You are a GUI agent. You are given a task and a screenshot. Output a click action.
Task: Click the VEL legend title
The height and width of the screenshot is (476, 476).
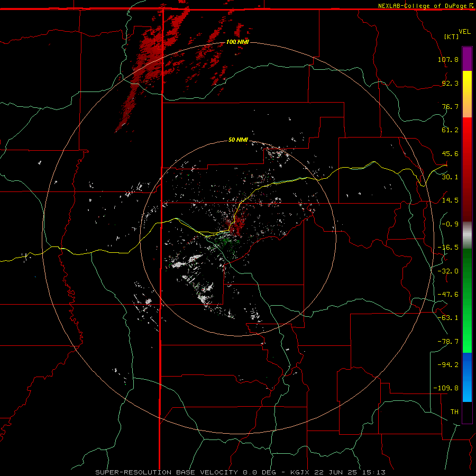point(464,32)
